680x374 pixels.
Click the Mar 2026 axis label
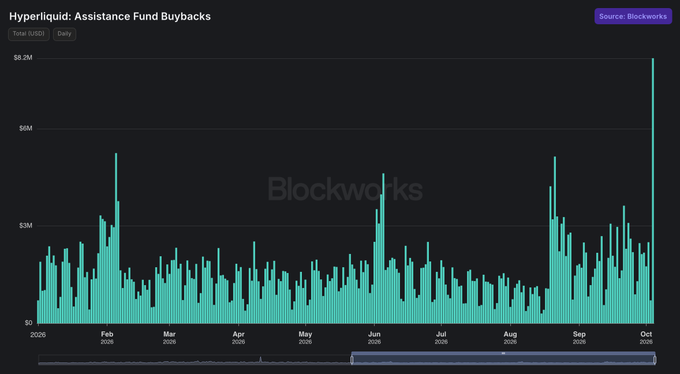[x=169, y=338]
